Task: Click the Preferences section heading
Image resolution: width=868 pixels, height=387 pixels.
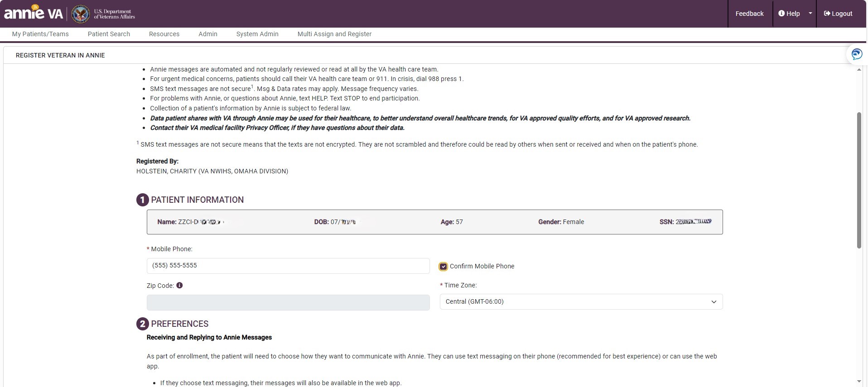Action: [x=180, y=324]
